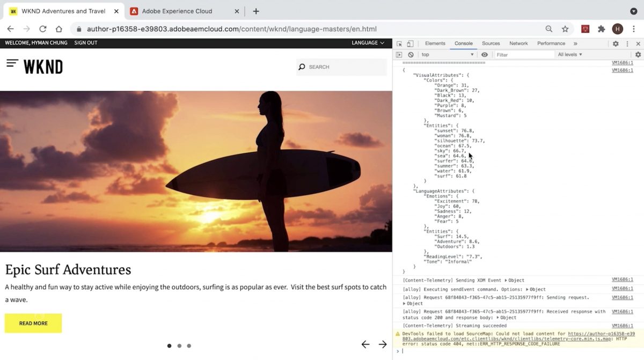
Task: Click the eye icon to create live expression
Action: coord(485,55)
